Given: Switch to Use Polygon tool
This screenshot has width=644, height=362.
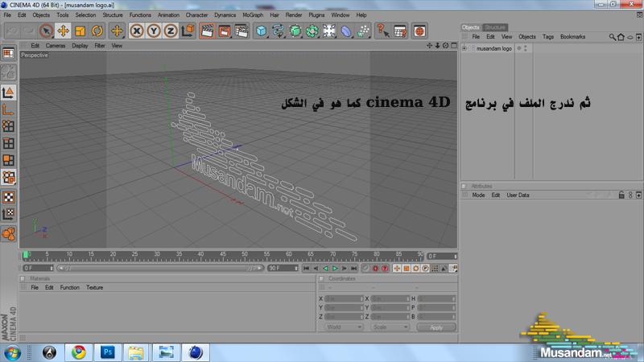Looking at the screenshot, I should coord(9,160).
